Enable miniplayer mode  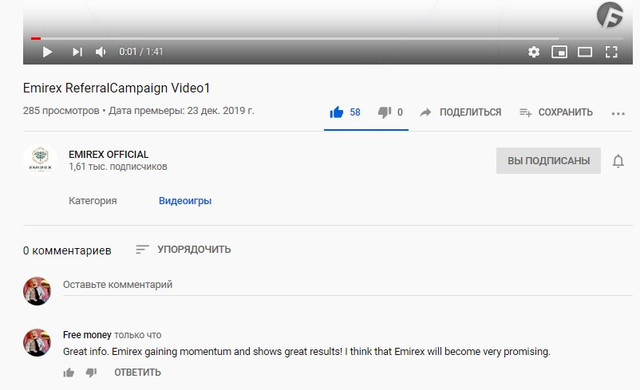pyautogui.click(x=559, y=52)
